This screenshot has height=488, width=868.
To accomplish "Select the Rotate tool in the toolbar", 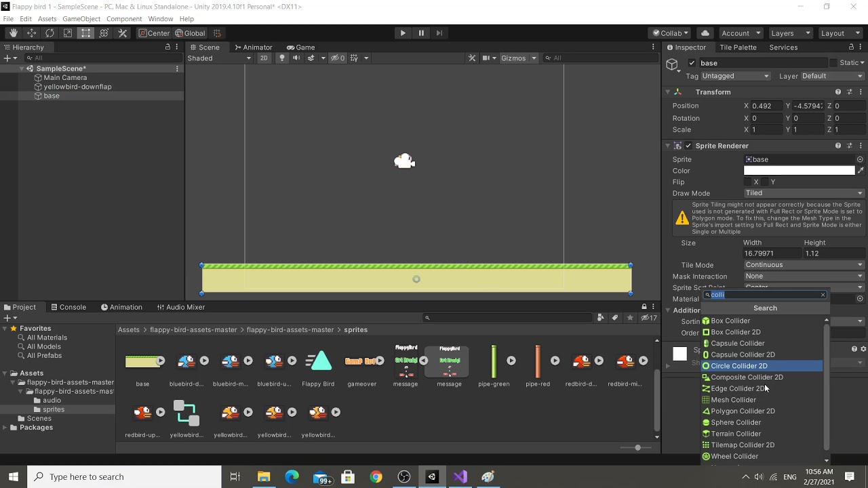I will pos(50,33).
